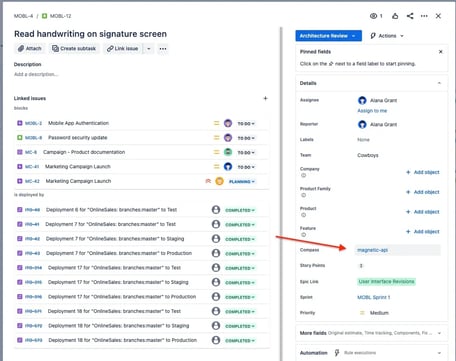
Task: Open COMPLETED status for Deployment 18 to Test
Action: click(240, 312)
